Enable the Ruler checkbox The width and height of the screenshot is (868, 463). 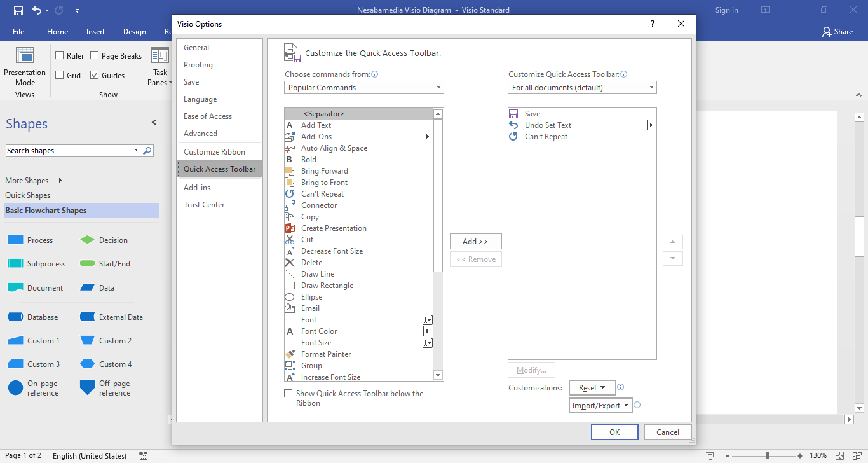click(60, 56)
